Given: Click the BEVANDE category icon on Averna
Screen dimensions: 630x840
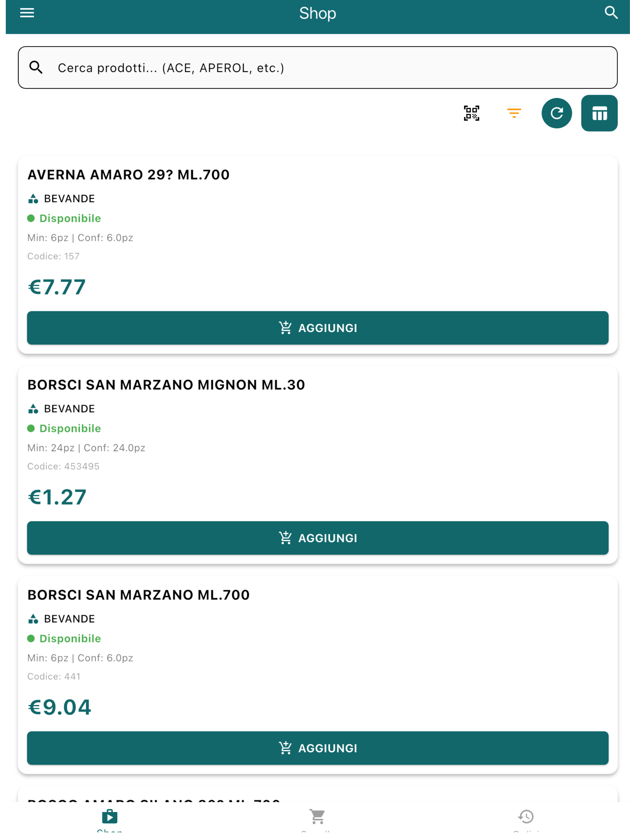Looking at the screenshot, I should point(33,199).
